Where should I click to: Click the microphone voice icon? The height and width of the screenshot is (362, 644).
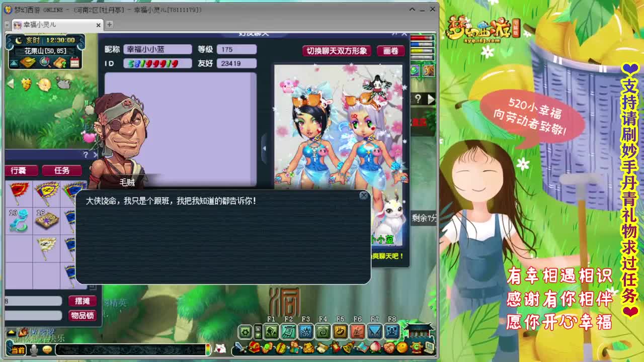pos(34,349)
